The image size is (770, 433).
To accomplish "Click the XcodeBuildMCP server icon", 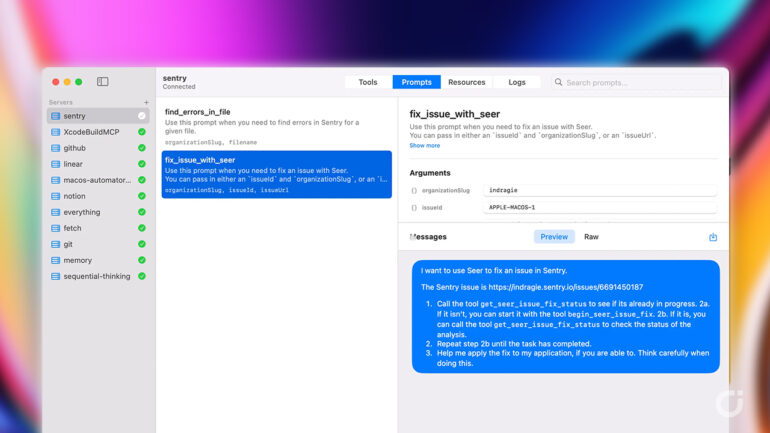I will (56, 132).
